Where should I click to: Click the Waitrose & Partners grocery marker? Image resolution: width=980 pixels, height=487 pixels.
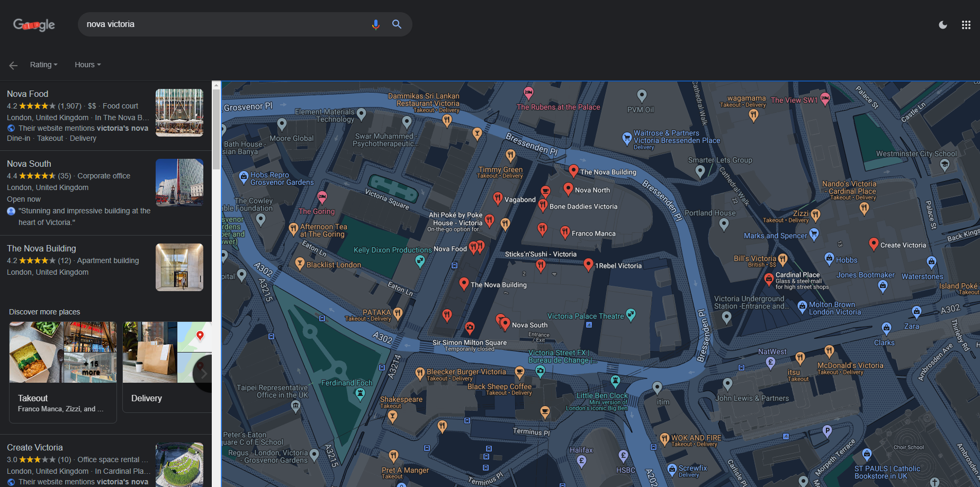click(627, 139)
